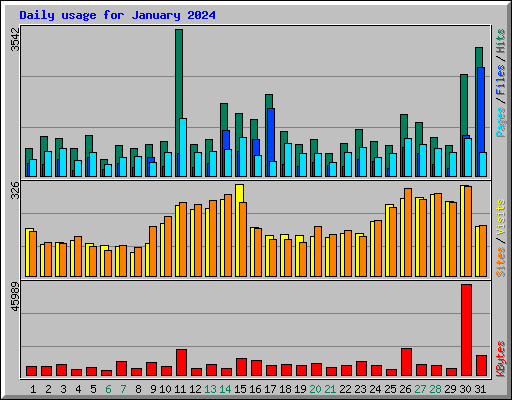Click the green day 27 axis label
This screenshot has width=512, height=400.
tap(420, 389)
